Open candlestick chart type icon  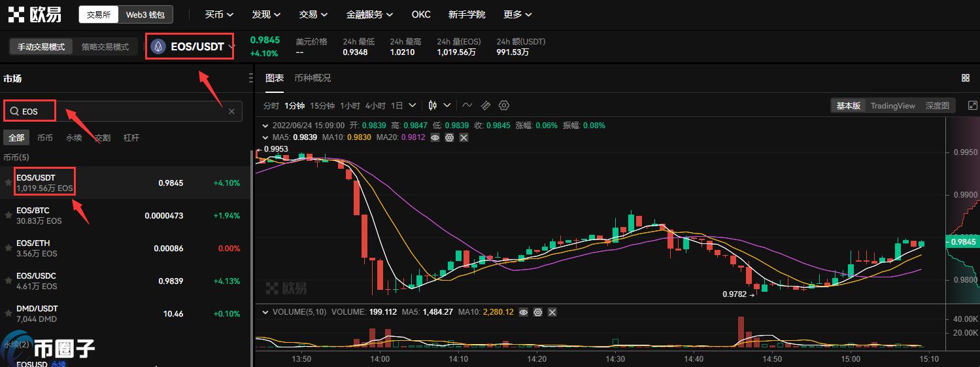[433, 105]
